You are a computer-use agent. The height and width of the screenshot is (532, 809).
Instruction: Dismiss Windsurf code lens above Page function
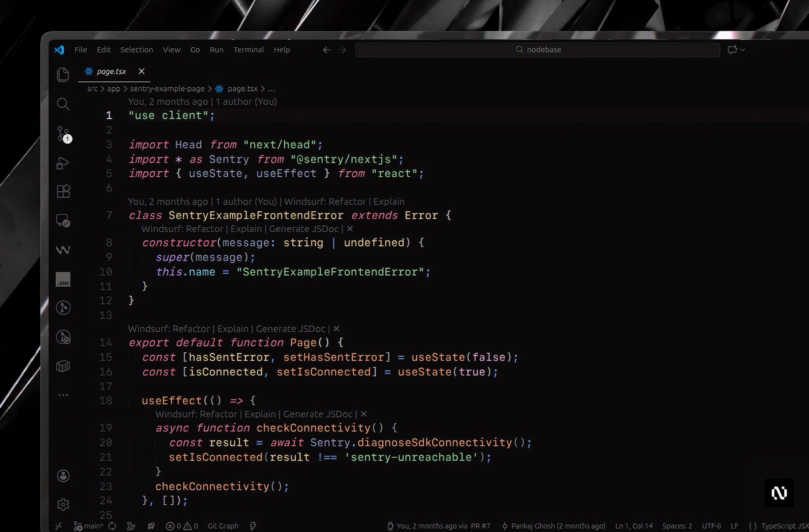(x=336, y=329)
